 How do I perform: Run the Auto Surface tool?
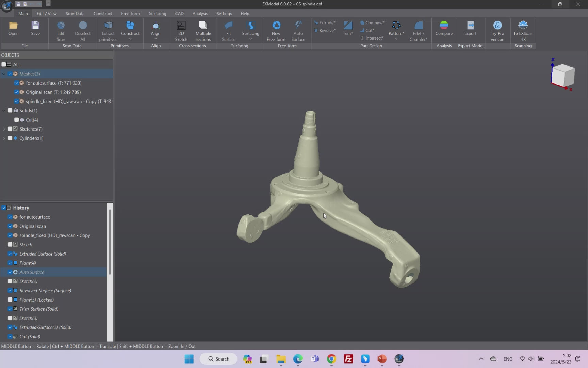click(298, 31)
